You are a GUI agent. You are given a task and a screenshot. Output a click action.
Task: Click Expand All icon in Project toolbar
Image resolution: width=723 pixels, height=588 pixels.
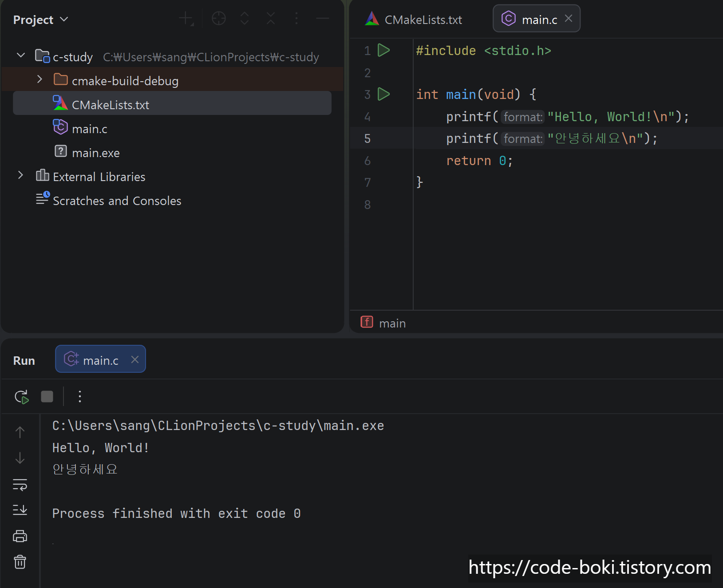point(245,19)
